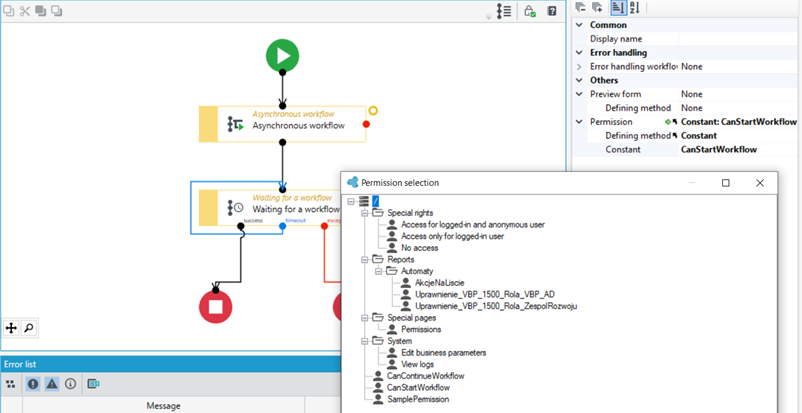Screen dimensions: 802x413
Task: Select Uprawnienie_VBP_1500_Rola_ZespolRozwoju
Action: click(496, 306)
